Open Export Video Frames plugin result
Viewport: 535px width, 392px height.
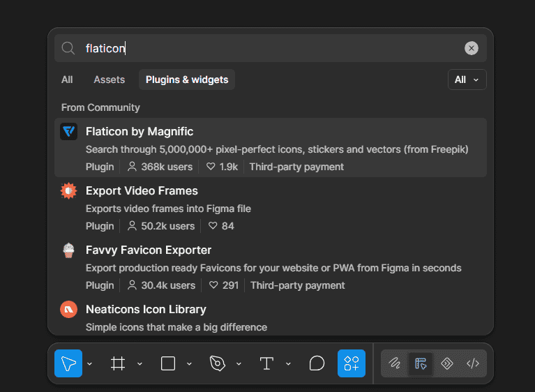270,206
